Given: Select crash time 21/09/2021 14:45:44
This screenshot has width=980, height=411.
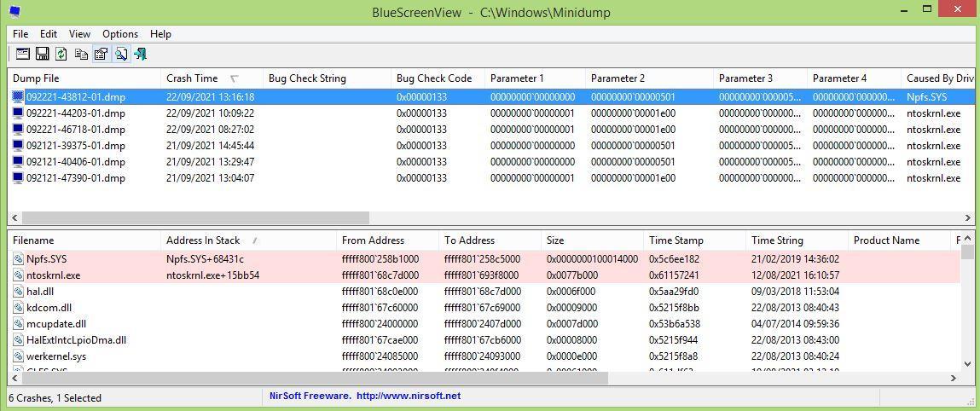Looking at the screenshot, I should tap(210, 146).
